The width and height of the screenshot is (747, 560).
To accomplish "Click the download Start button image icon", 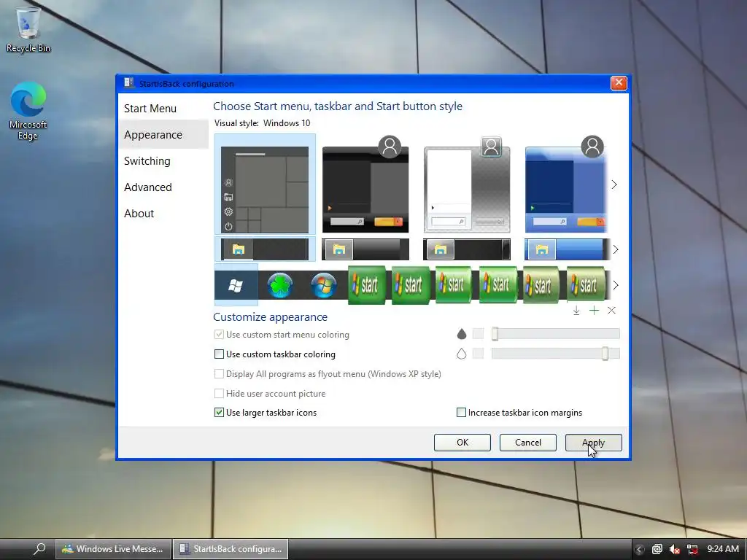I will (x=576, y=311).
